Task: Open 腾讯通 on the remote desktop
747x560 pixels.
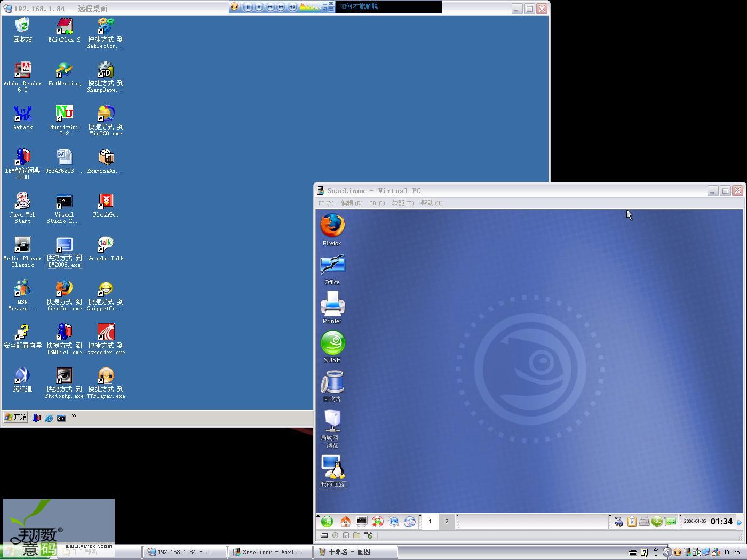Action: 22,380
